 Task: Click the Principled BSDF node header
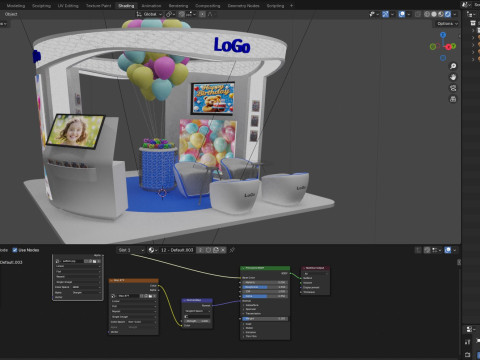click(265, 268)
